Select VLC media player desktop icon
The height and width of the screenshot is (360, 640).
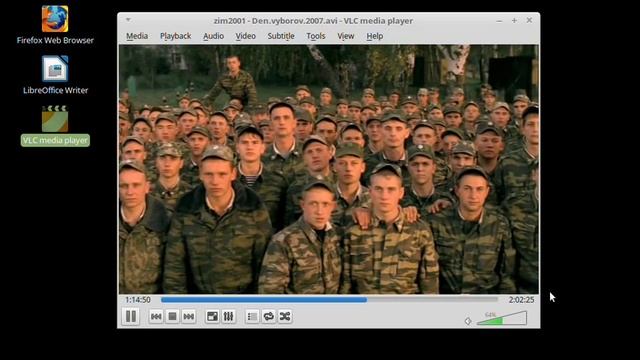pos(55,125)
